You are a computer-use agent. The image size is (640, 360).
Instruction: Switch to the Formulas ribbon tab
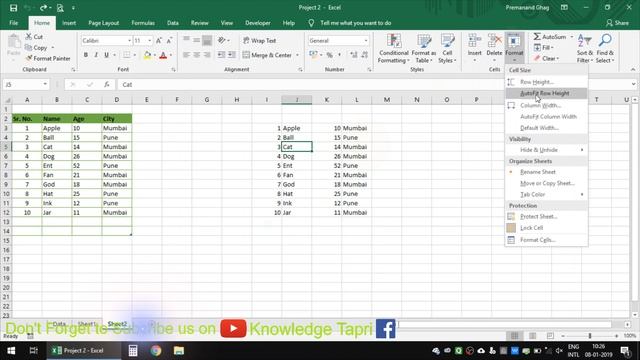click(143, 23)
